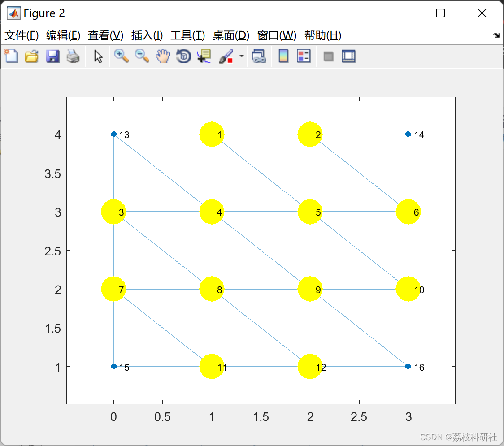Close the Figure 2 window

[482, 13]
